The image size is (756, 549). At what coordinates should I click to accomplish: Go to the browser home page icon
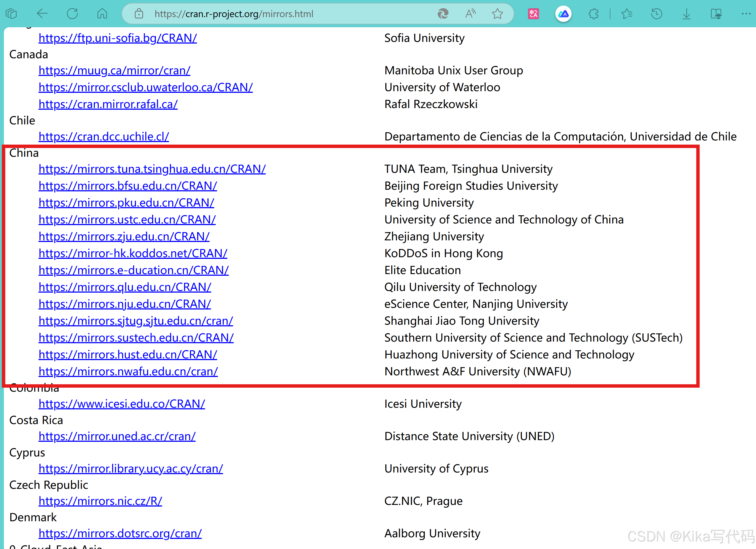[x=102, y=14]
